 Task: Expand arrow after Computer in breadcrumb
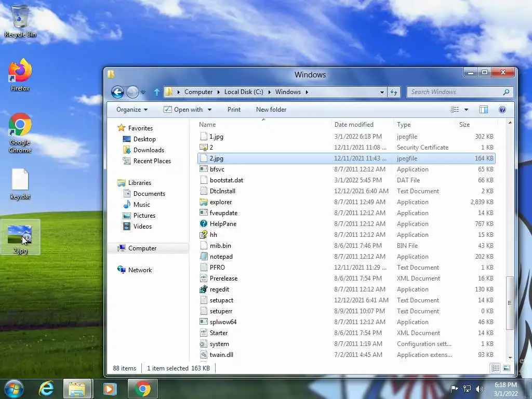click(218, 92)
